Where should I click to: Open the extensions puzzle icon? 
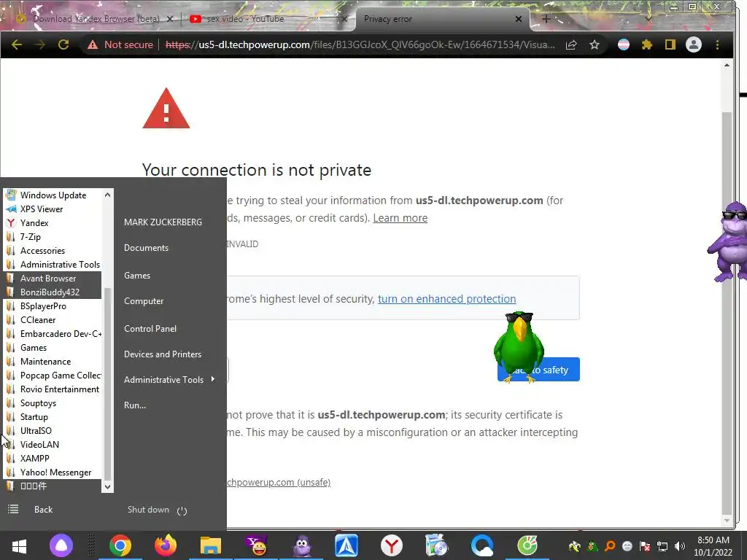[647, 44]
